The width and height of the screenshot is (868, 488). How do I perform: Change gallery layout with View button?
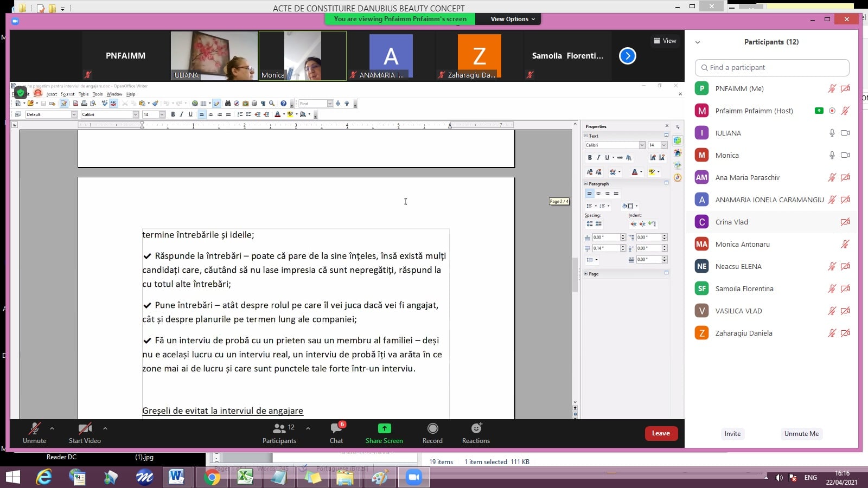coord(665,41)
